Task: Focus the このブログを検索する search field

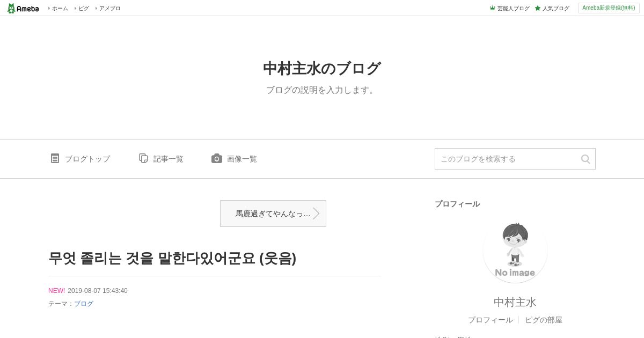Action: coord(507,159)
